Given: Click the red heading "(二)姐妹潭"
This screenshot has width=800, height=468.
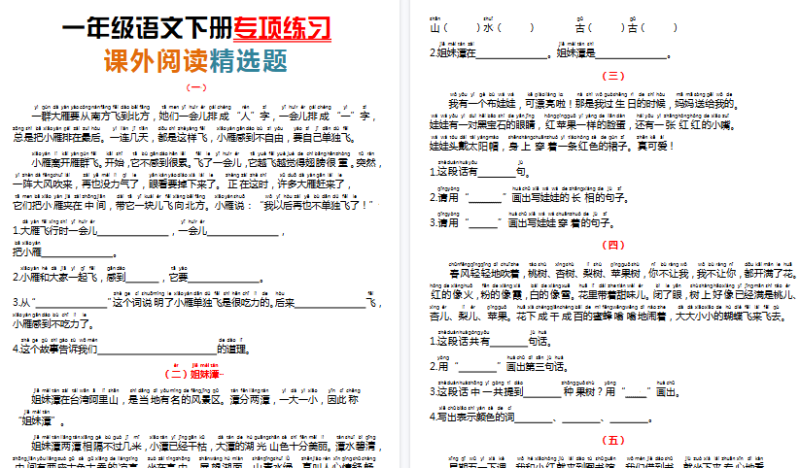Looking at the screenshot, I should 194,374.
